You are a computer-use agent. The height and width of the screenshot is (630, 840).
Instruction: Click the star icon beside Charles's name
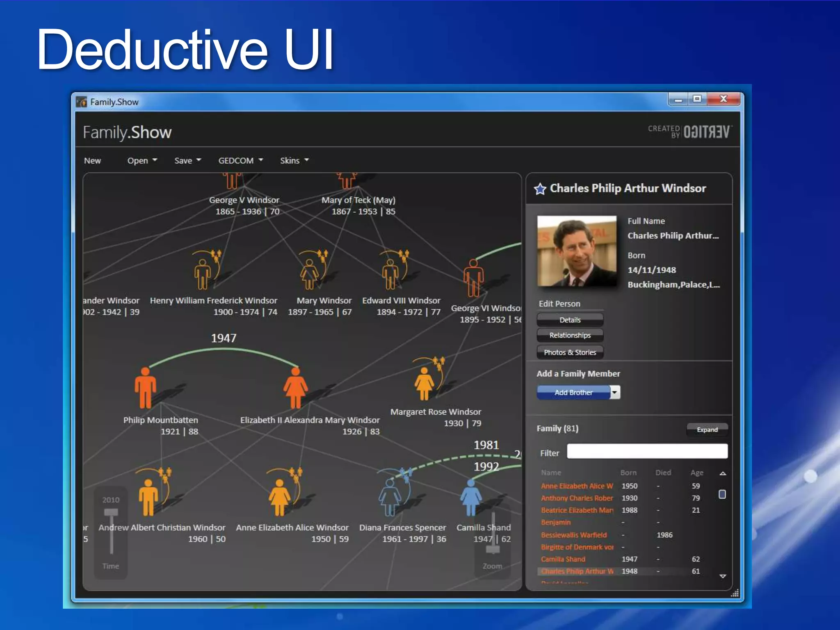pyautogui.click(x=540, y=189)
